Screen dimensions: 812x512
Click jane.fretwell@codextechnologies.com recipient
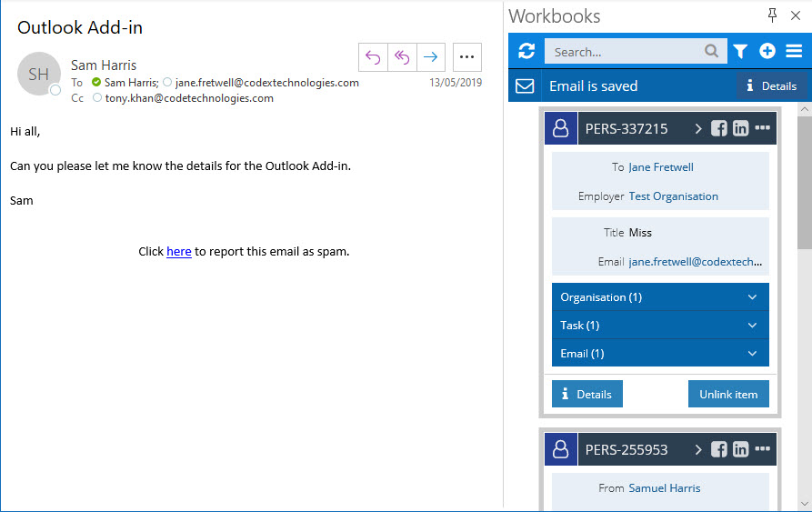coord(266,83)
